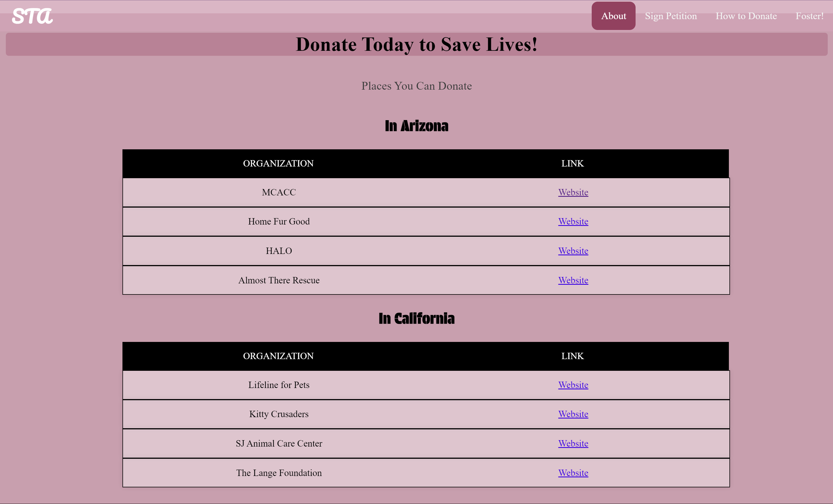Open MCACC Website link
Viewport: 833px width, 504px height.
(573, 192)
